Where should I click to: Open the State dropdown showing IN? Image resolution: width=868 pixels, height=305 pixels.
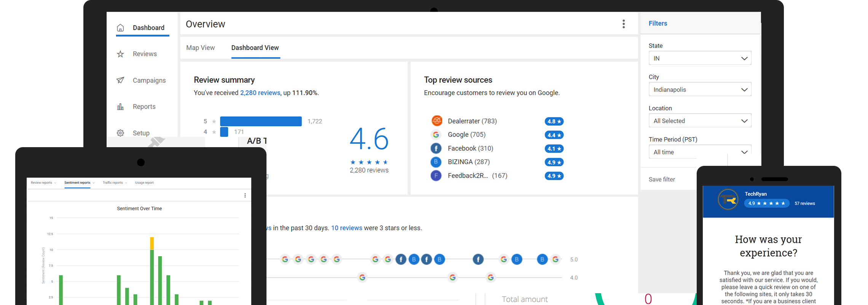700,58
